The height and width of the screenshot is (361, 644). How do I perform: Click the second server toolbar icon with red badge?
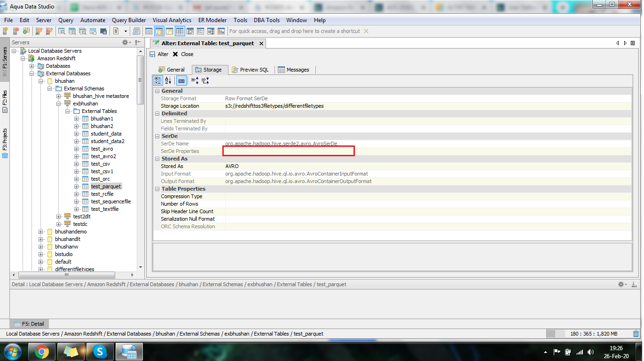[x=16, y=31]
